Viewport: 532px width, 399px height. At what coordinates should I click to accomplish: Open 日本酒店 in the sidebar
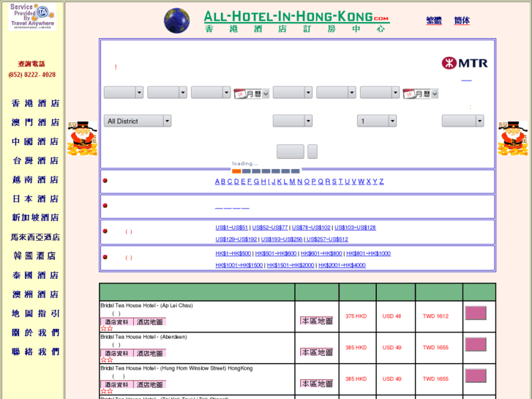tap(35, 198)
